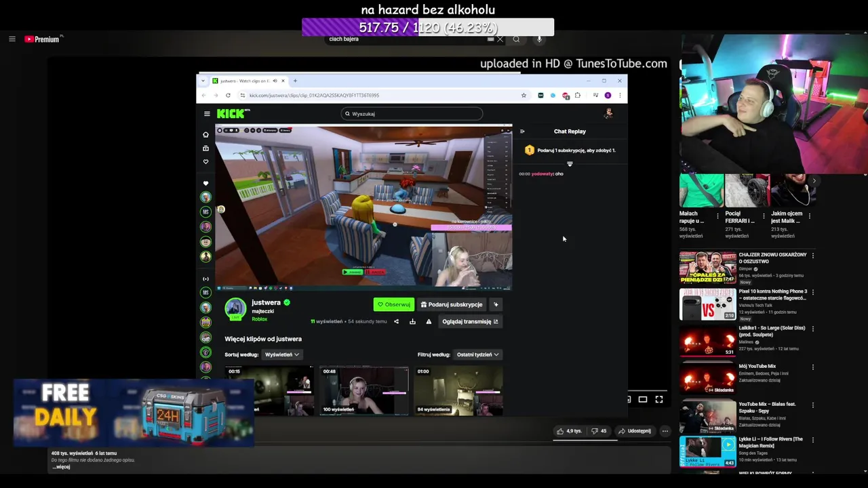Toggle YouTube theater mode

[x=642, y=399]
